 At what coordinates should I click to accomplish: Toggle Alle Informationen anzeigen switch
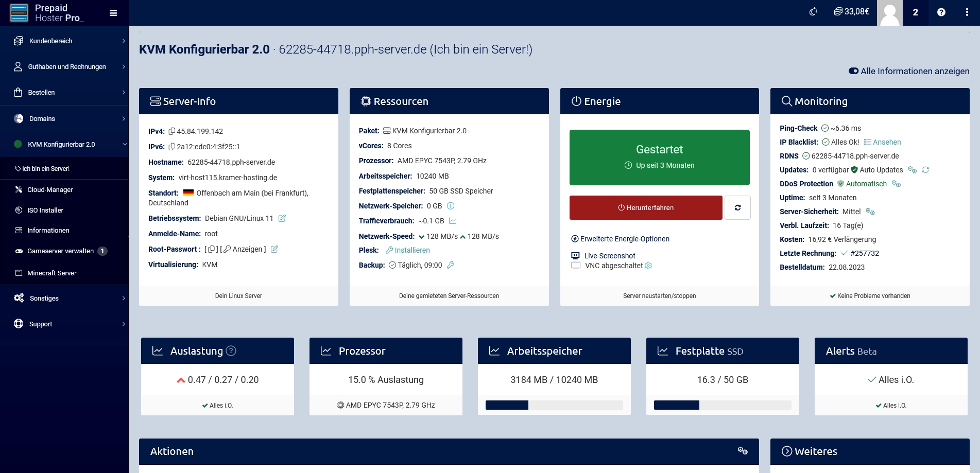853,71
